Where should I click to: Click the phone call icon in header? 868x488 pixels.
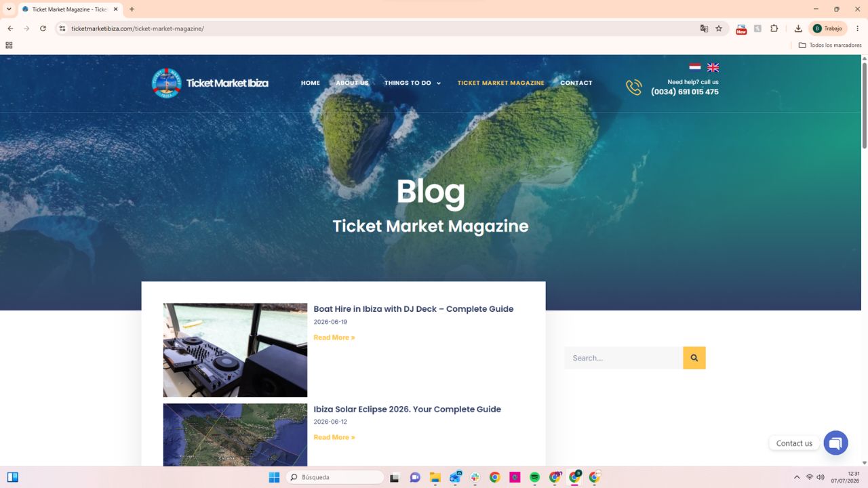633,87
